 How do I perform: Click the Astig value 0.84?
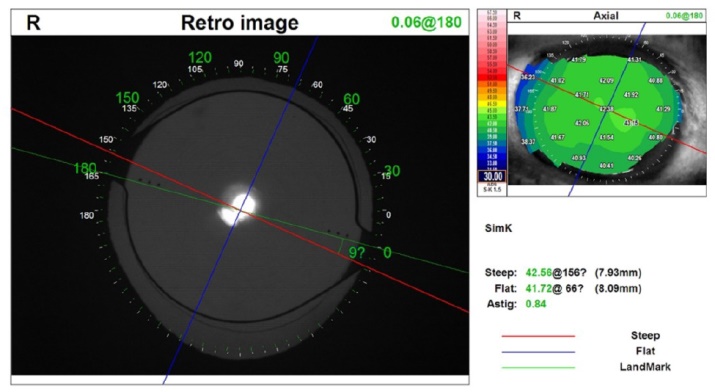click(536, 304)
